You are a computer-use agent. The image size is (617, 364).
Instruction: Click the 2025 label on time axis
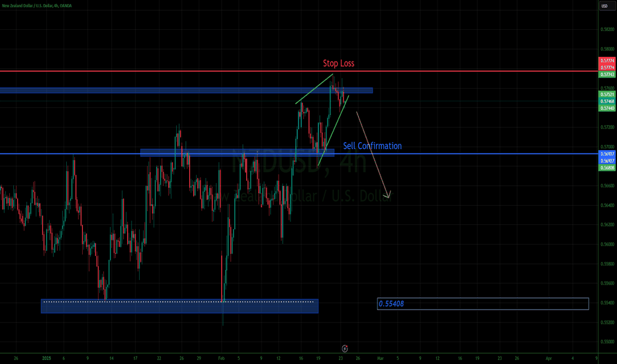click(46, 359)
